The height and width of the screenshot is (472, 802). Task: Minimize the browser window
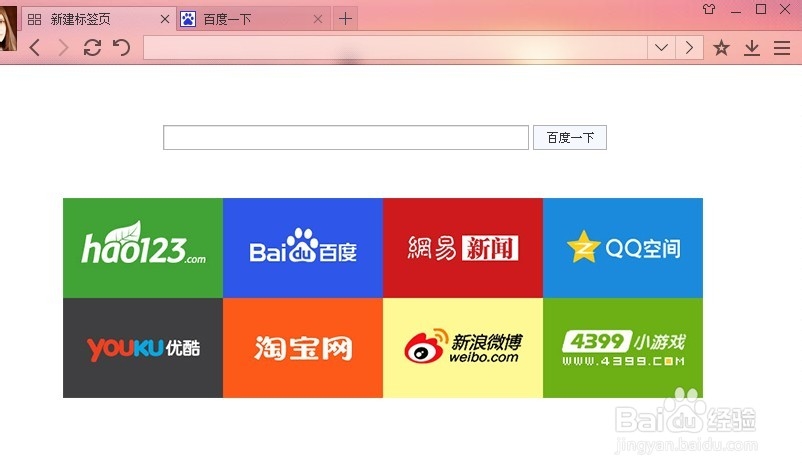click(x=736, y=10)
